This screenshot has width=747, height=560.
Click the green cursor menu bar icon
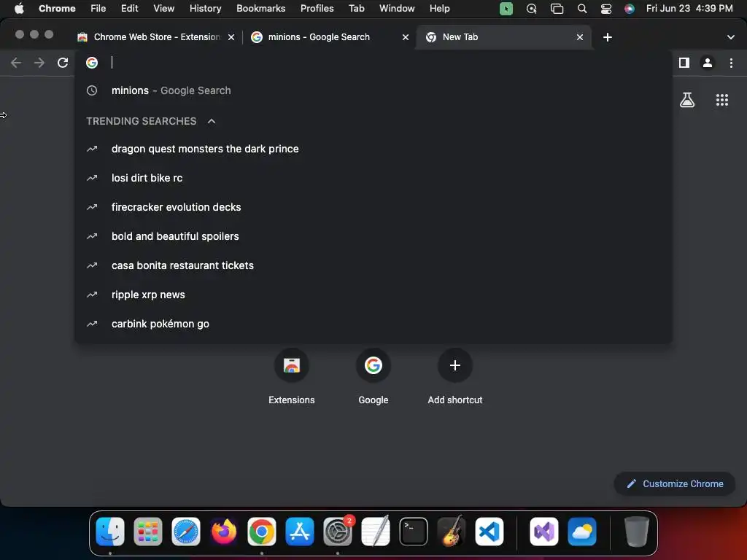point(506,9)
